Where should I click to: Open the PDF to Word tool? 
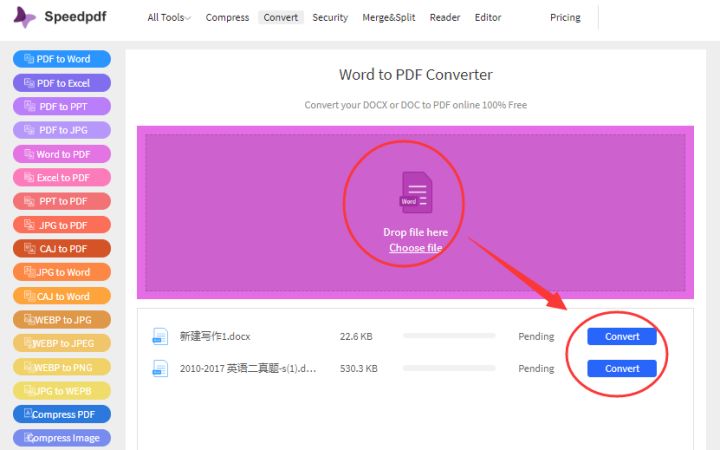[62, 59]
